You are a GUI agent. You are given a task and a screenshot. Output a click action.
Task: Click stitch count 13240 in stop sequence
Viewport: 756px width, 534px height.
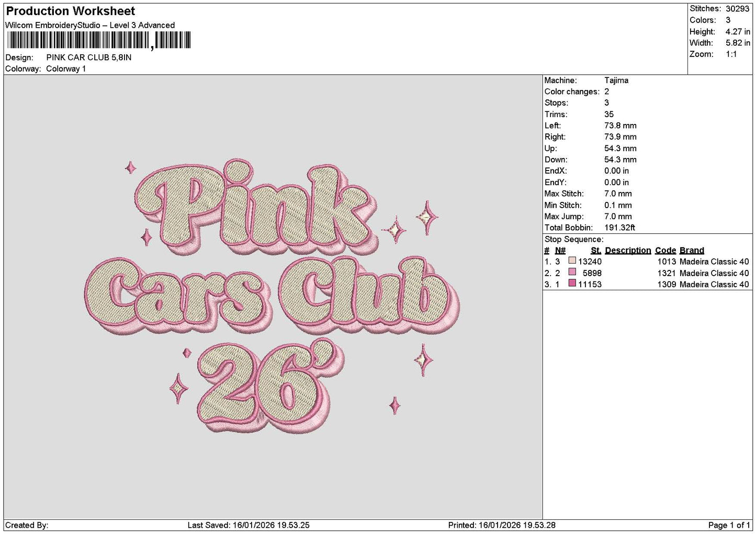pyautogui.click(x=590, y=262)
